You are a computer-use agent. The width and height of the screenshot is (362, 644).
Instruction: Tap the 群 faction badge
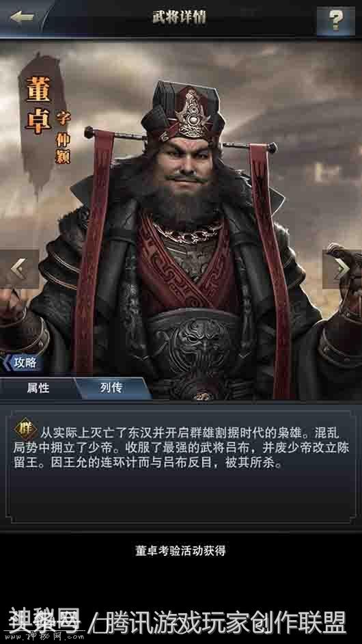click(26, 429)
